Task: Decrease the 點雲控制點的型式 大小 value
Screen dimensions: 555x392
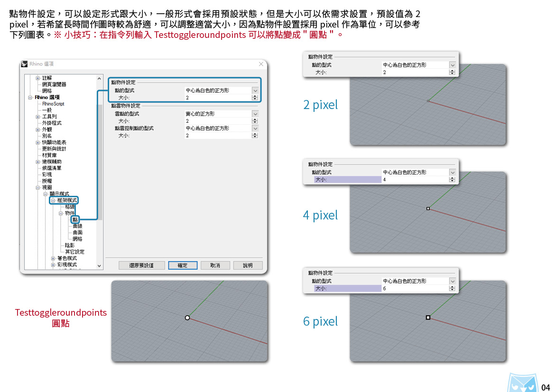Action: click(255, 137)
